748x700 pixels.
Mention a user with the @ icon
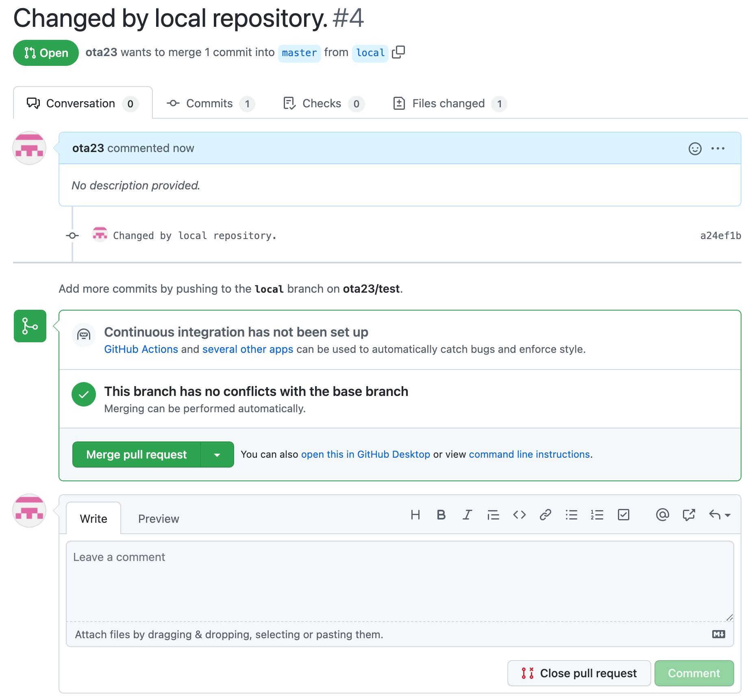(662, 515)
